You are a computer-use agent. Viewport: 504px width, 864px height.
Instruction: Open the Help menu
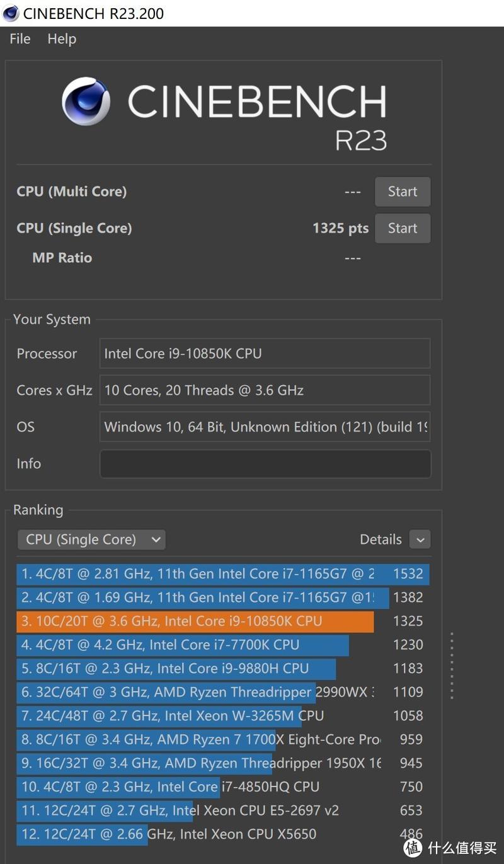62,38
